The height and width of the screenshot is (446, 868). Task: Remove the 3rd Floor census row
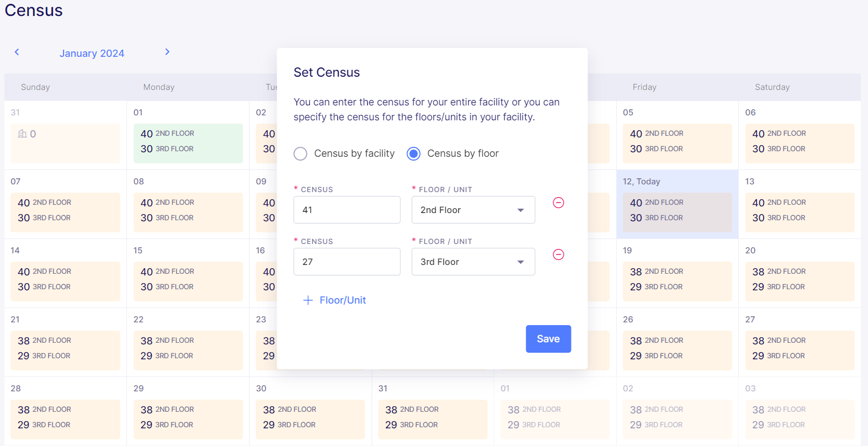click(558, 254)
